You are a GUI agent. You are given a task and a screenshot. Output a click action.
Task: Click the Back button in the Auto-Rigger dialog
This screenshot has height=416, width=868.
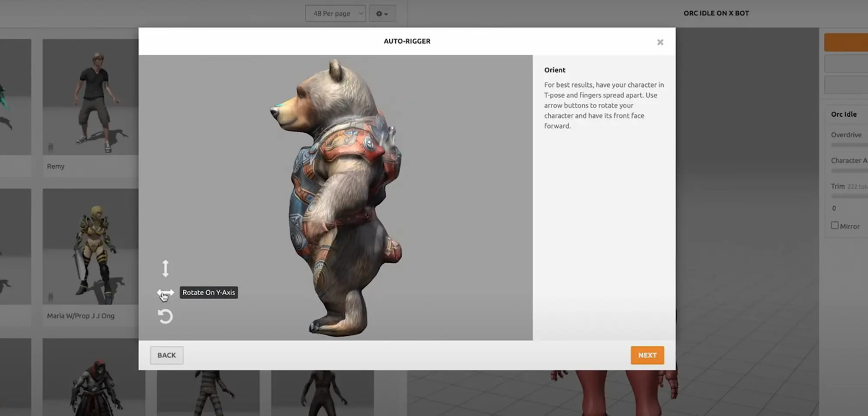pos(166,355)
